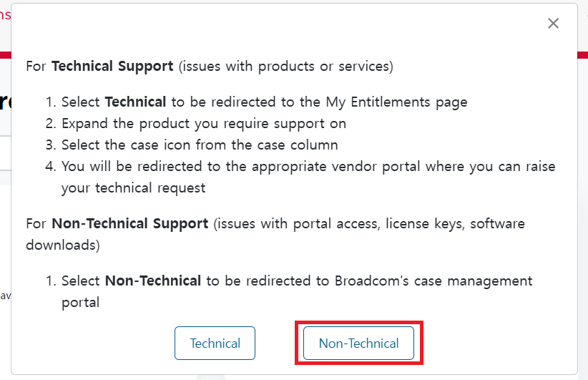Close the support dialog with the X

pos(553,24)
